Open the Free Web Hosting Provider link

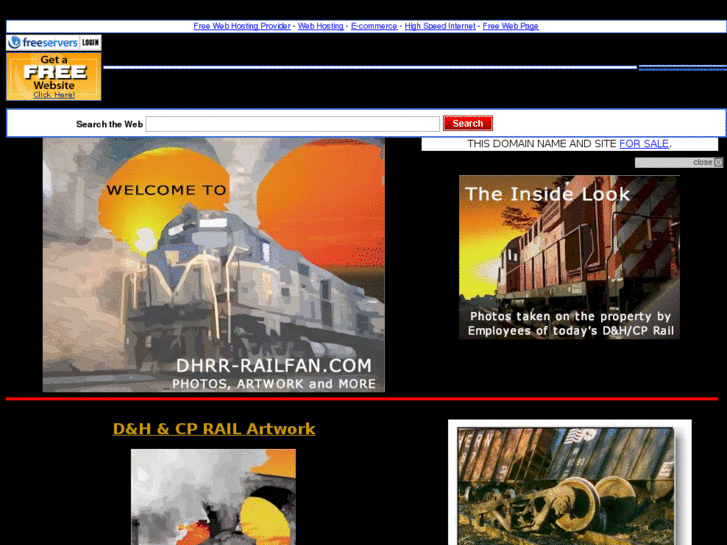point(242,26)
